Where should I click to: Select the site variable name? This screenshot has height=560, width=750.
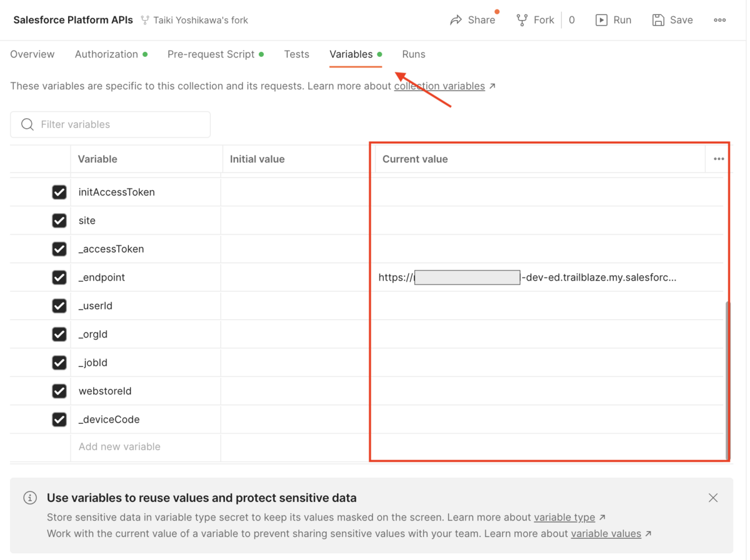(x=87, y=221)
